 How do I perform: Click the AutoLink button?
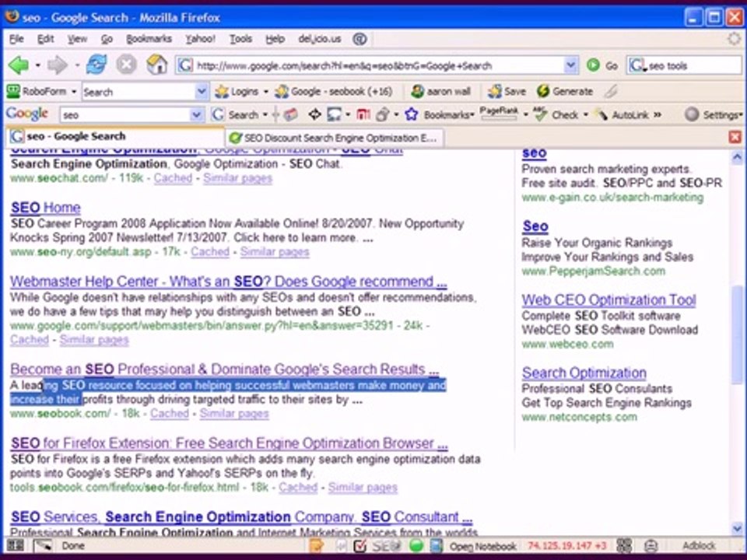[x=622, y=115]
